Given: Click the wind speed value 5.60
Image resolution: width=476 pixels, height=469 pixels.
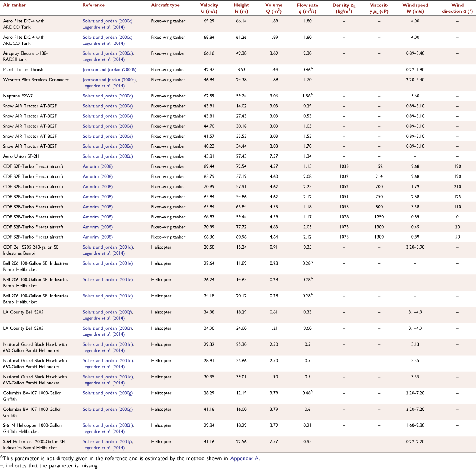Looking at the screenshot, I should (415, 96).
